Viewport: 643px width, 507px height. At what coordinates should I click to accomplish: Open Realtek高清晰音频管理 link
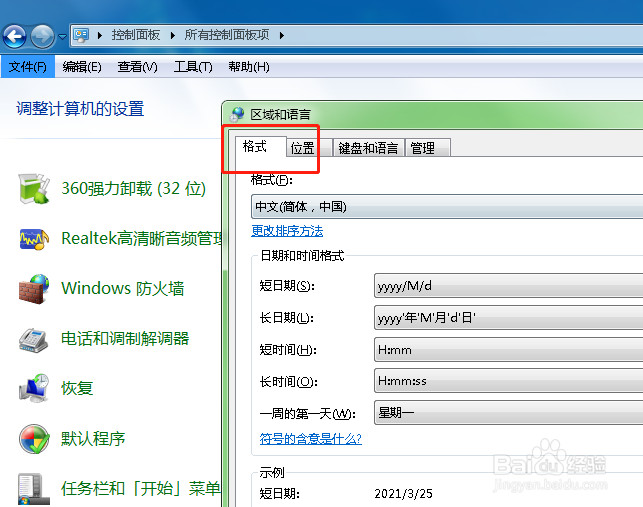[141, 239]
